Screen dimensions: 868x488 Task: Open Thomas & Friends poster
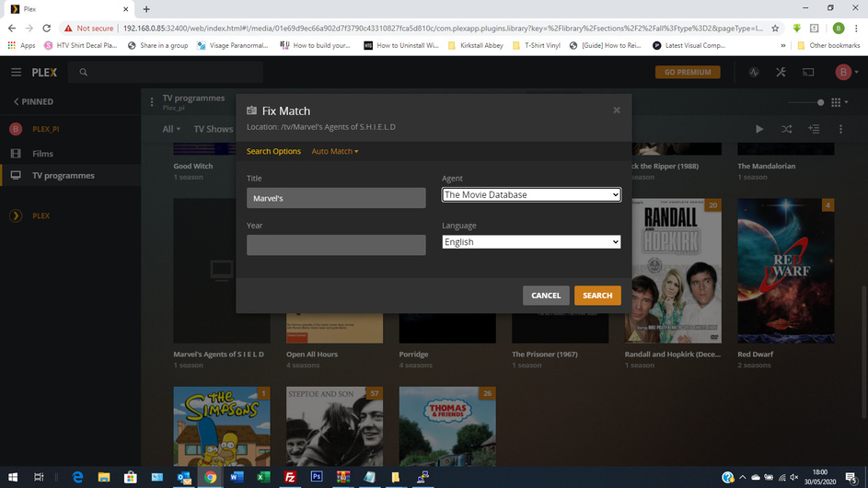(447, 426)
